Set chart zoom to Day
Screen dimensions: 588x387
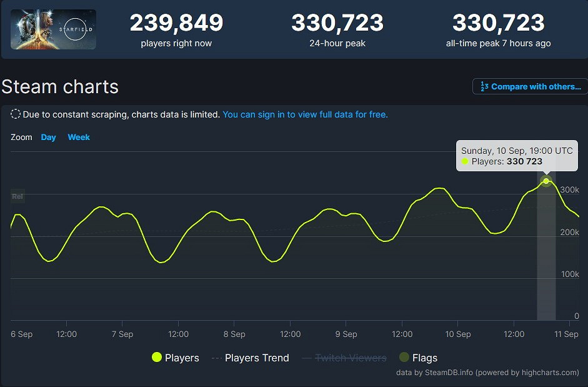click(x=48, y=138)
